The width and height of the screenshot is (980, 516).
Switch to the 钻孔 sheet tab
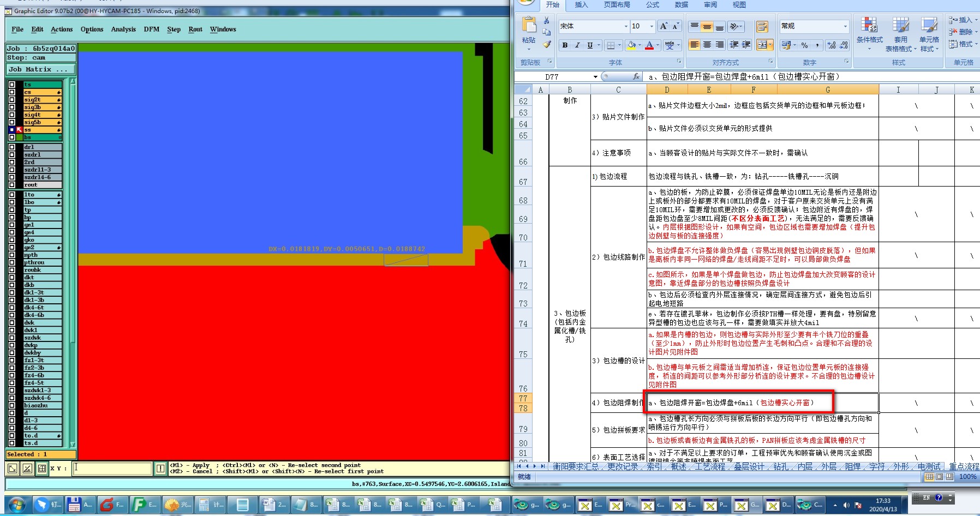point(781,466)
